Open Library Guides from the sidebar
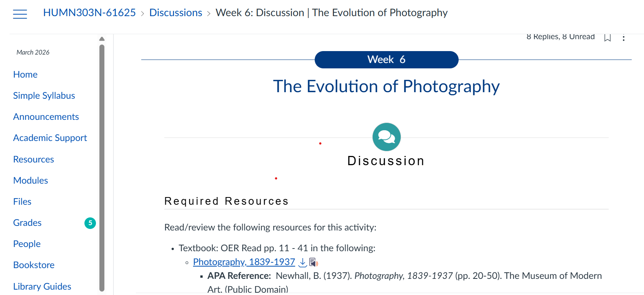 (42, 286)
